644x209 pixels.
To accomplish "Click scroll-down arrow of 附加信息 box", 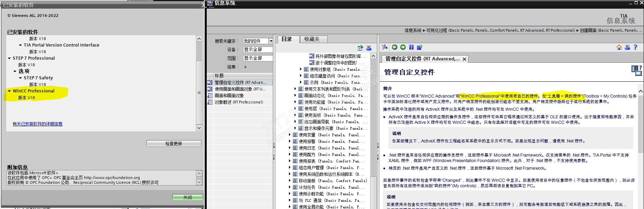I will pyautogui.click(x=199, y=182).
